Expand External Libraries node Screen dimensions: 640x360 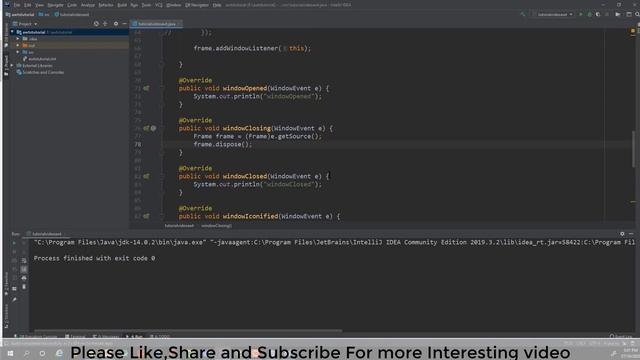coord(12,65)
